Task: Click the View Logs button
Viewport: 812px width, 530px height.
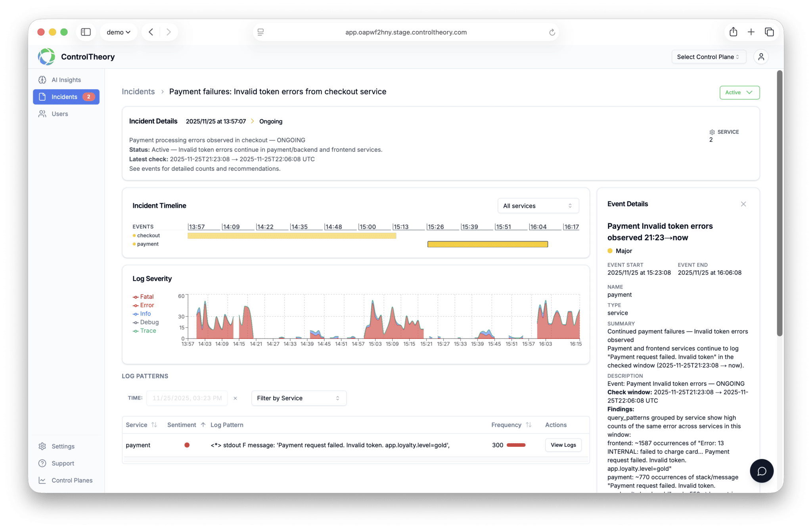Action: pos(563,445)
